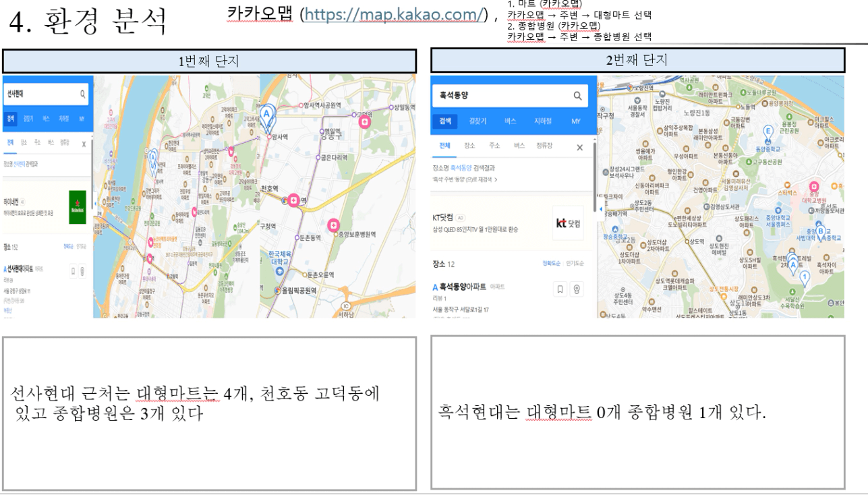The width and height of the screenshot is (868, 495).
Task: Choose 주소 filter in 흑석동양 results
Action: [494, 146]
